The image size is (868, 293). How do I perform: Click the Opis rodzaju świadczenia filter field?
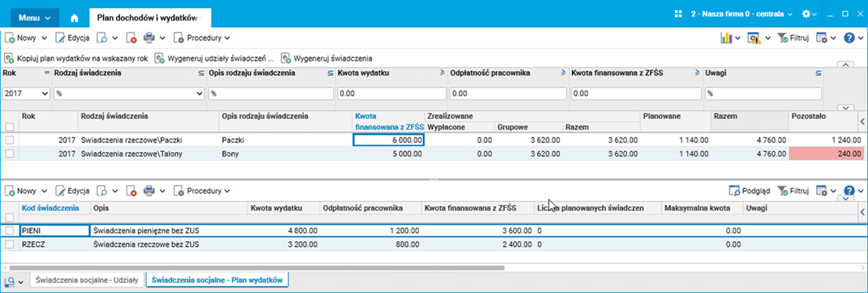[x=271, y=93]
